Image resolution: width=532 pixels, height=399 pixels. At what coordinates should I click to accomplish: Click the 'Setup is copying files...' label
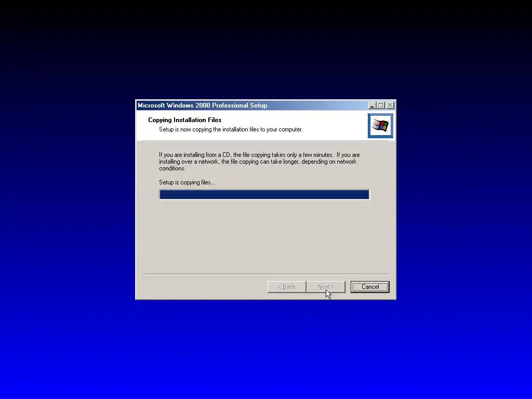(x=187, y=182)
